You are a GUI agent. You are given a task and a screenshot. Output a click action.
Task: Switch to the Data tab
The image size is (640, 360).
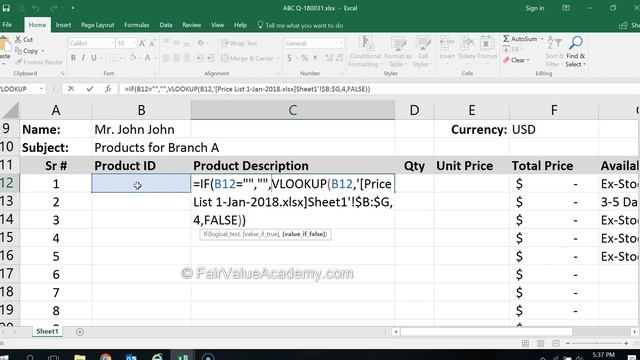pyautogui.click(x=166, y=25)
